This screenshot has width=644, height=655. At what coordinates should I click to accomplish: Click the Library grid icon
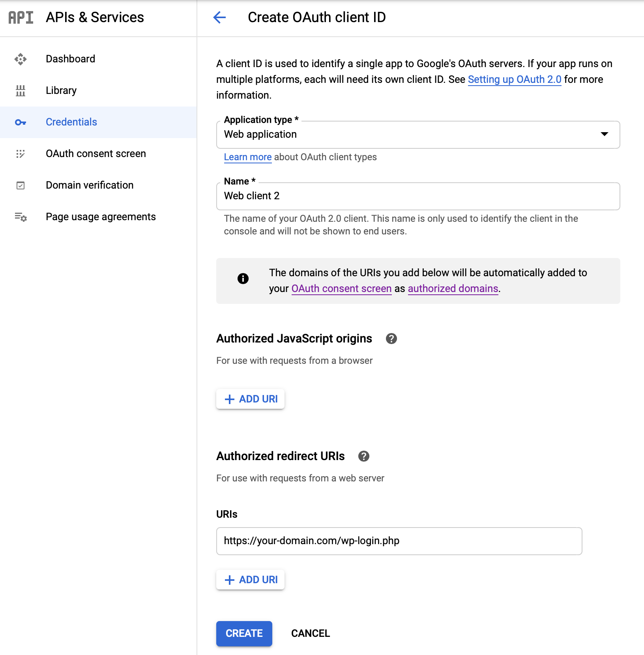pos(21,91)
